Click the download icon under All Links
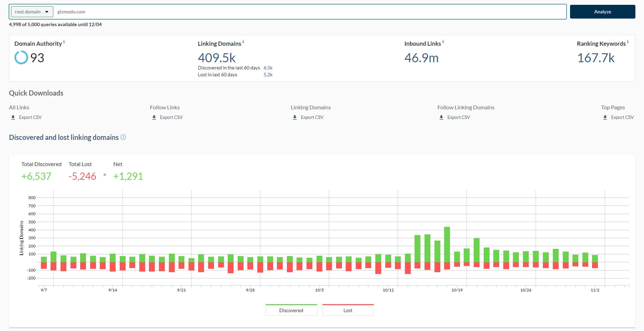 13,117
